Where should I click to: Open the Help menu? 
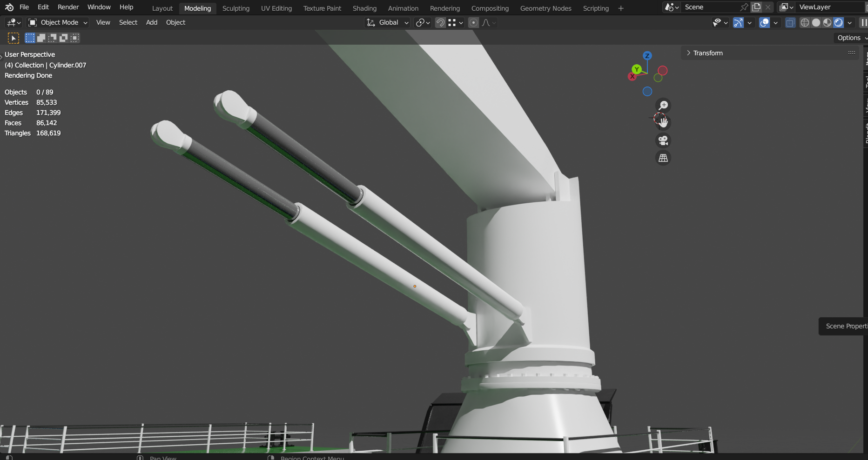point(126,7)
